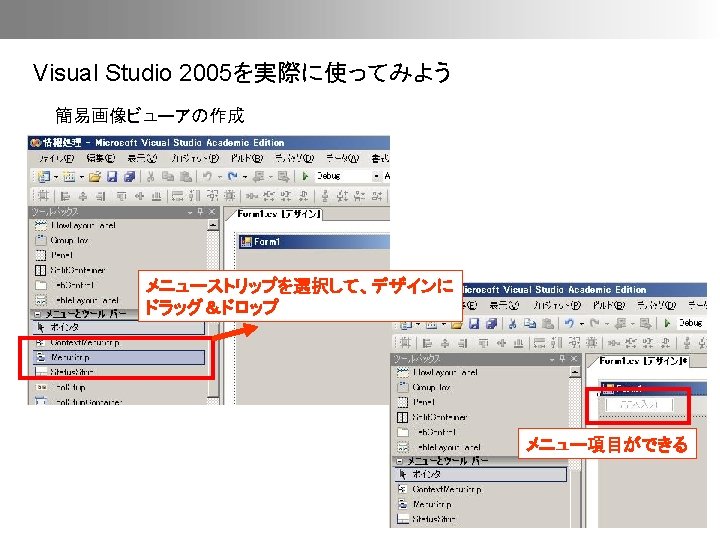Click Redo arrow in 情報処理 window toolbar

(232, 176)
